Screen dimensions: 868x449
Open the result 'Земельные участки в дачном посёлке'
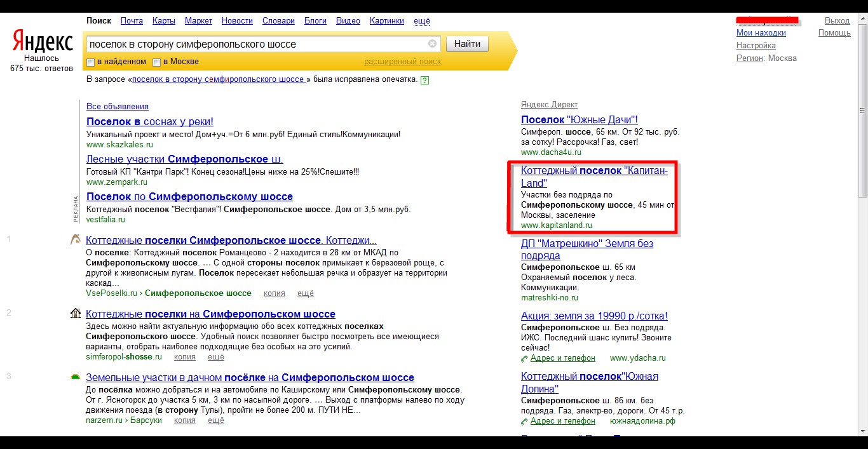click(x=250, y=377)
